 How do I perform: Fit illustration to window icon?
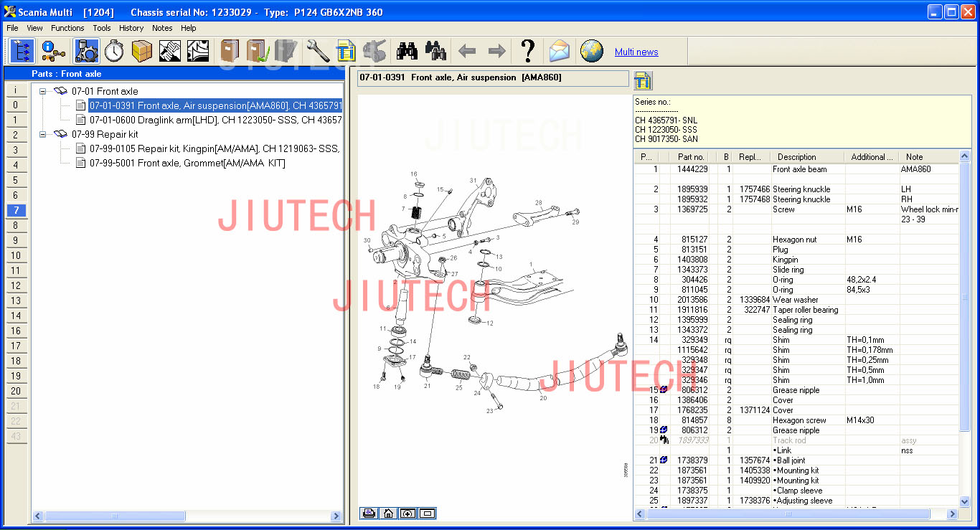[427, 513]
